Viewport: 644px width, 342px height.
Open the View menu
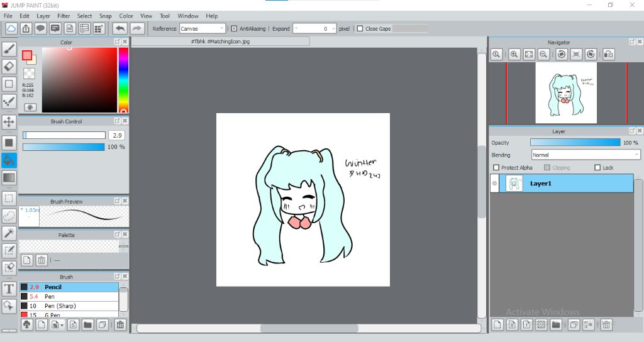click(x=146, y=16)
